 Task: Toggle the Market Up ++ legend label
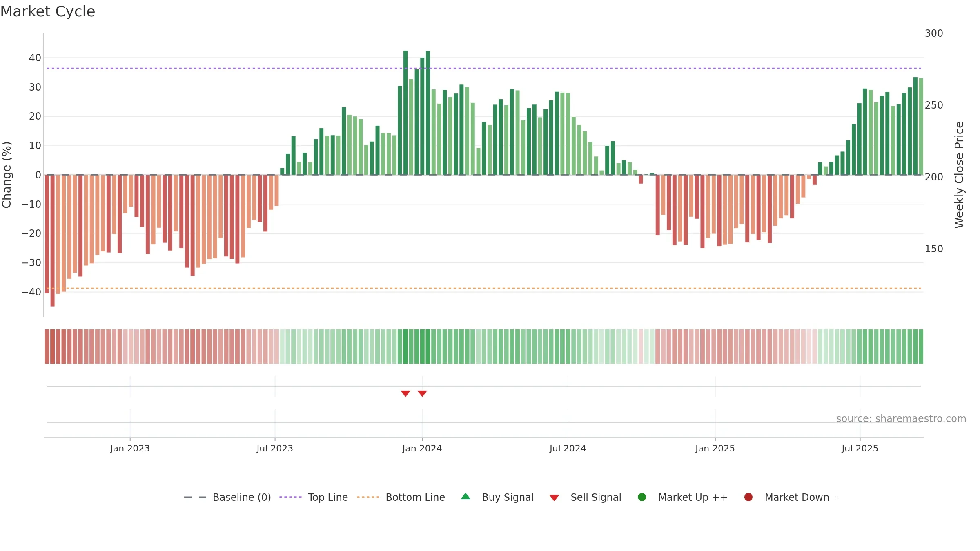693,497
